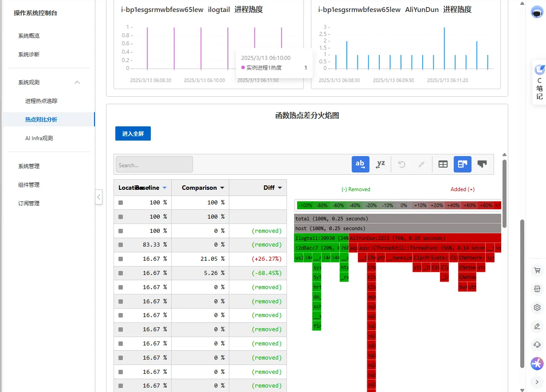This screenshot has width=546, height=392.
Task: Click the !2d8acc7 (20%) green flame bar
Action: (317, 248)
